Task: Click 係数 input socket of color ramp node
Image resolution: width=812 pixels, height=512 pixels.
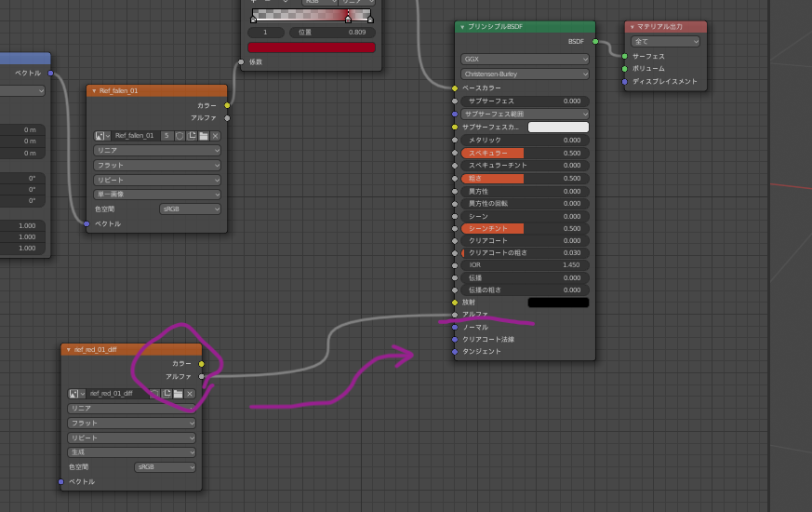Action: coord(241,62)
